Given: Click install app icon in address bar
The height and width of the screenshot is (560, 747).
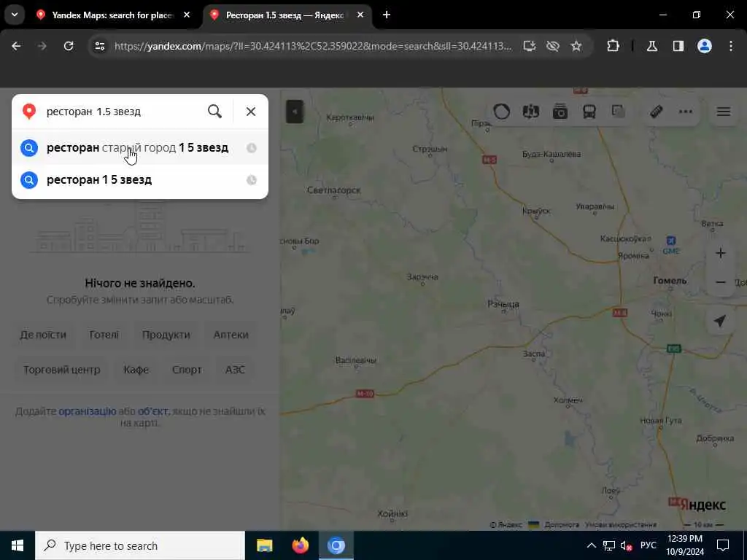Looking at the screenshot, I should click(530, 46).
